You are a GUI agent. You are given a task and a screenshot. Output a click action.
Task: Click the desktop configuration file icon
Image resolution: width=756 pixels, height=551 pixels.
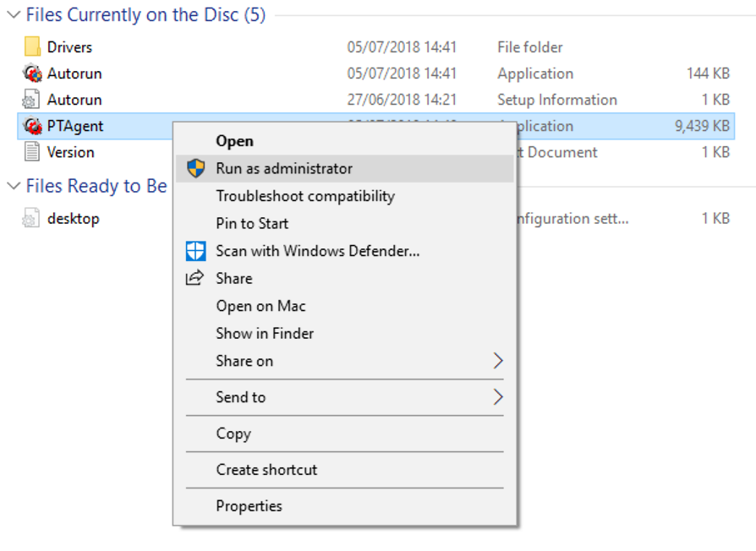pos(32,219)
